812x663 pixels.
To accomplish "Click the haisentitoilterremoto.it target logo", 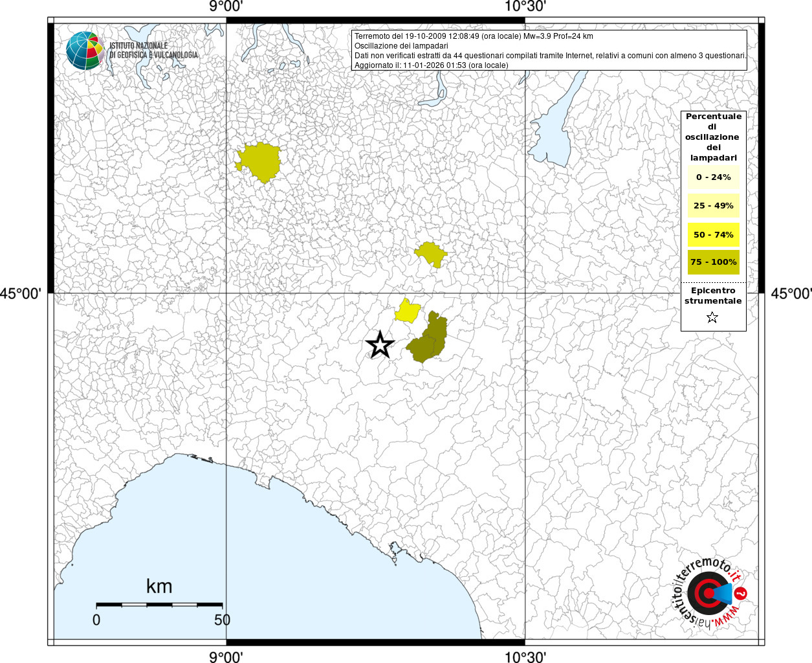I will click(710, 592).
